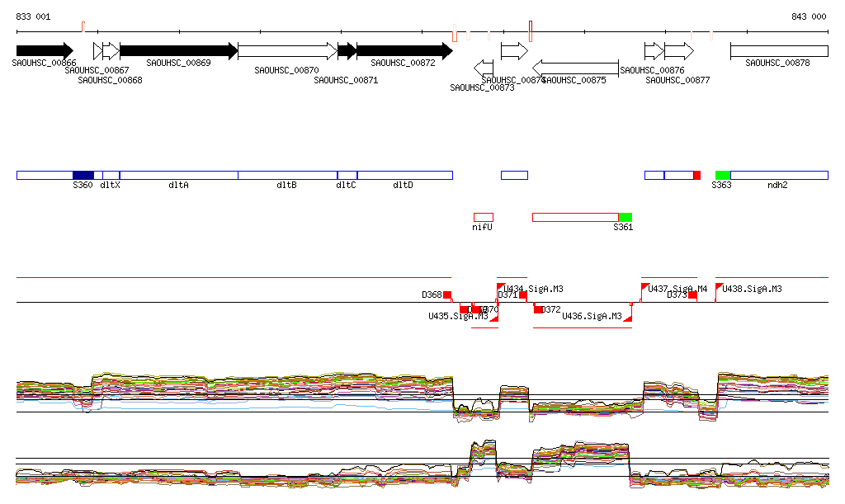This screenshot has width=845, height=504.
Task: Select the left-pointing SAOUHSC_00873 gene arrow
Action: [484, 68]
